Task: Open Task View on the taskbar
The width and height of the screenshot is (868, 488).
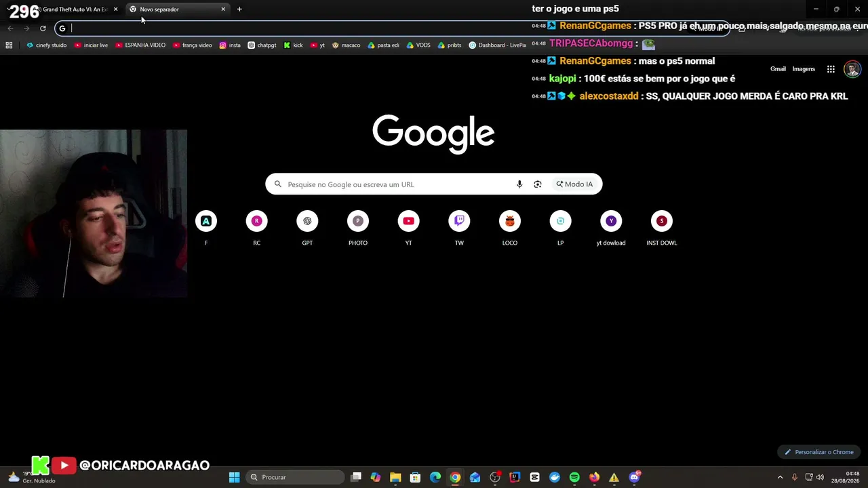Action: coord(356,477)
